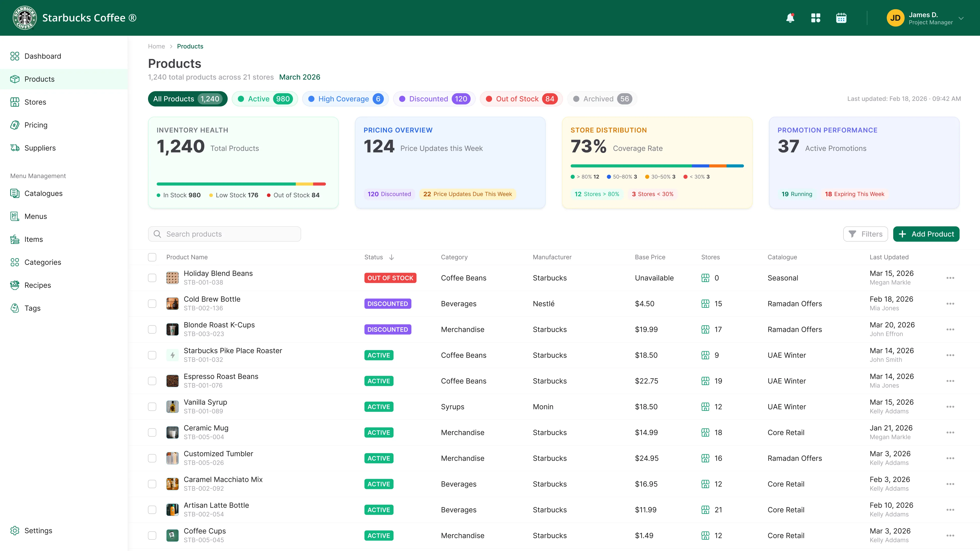Click stores icon in Cold Brew Bottle row
The width and height of the screenshot is (980, 551).
705,304
